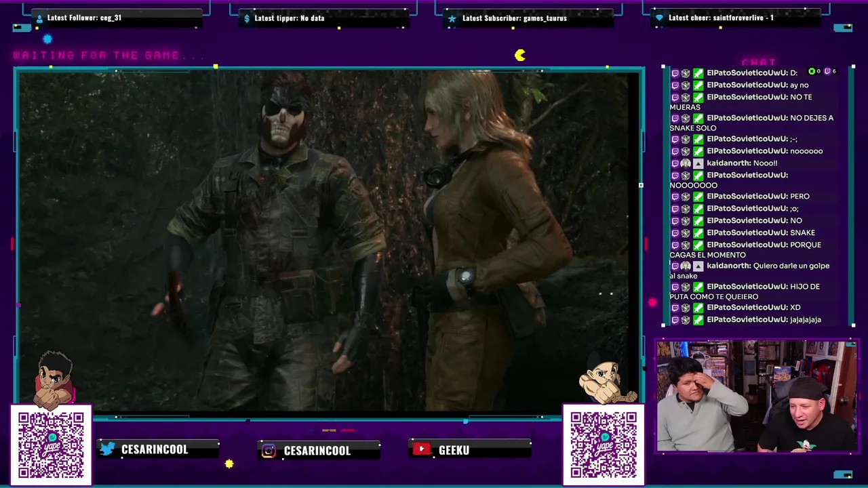Screen dimensions: 868x488
Task: Click the GEEKU YouTube channel label
Action: pos(454,450)
